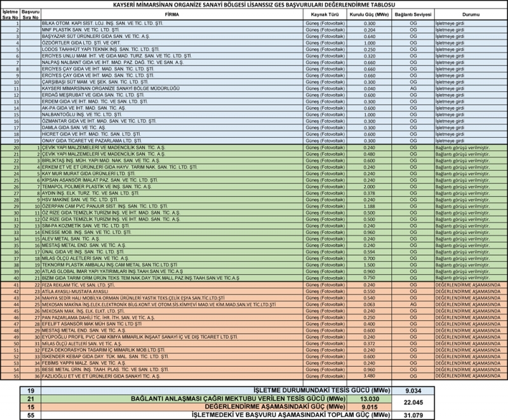Click the table title 'KAYSERİ MİMARSİNAN ORGANİZE SANAYİ BÖLGESİ...'
This screenshot has height=420, width=508.
tap(254, 5)
